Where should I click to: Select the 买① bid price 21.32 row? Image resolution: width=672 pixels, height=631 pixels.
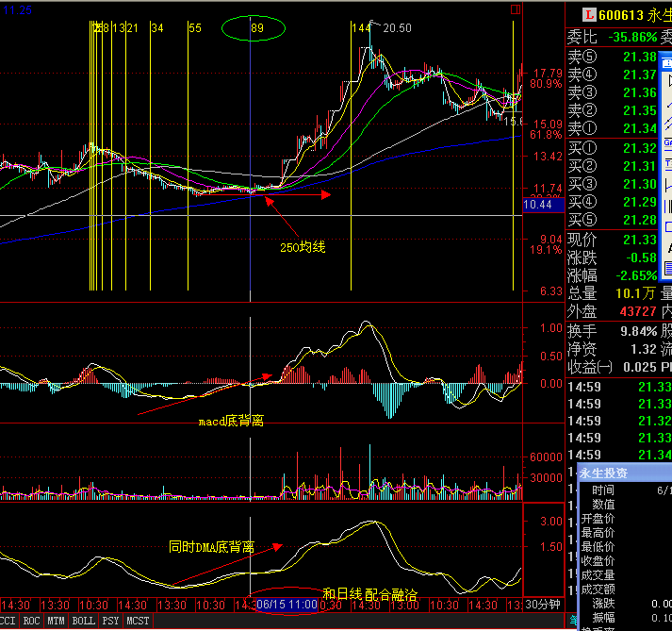(x=613, y=148)
